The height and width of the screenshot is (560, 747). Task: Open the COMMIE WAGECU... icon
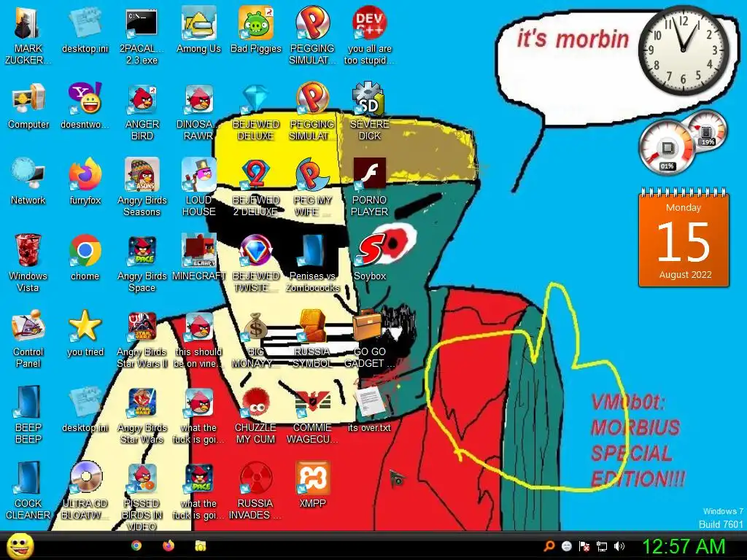pos(312,402)
